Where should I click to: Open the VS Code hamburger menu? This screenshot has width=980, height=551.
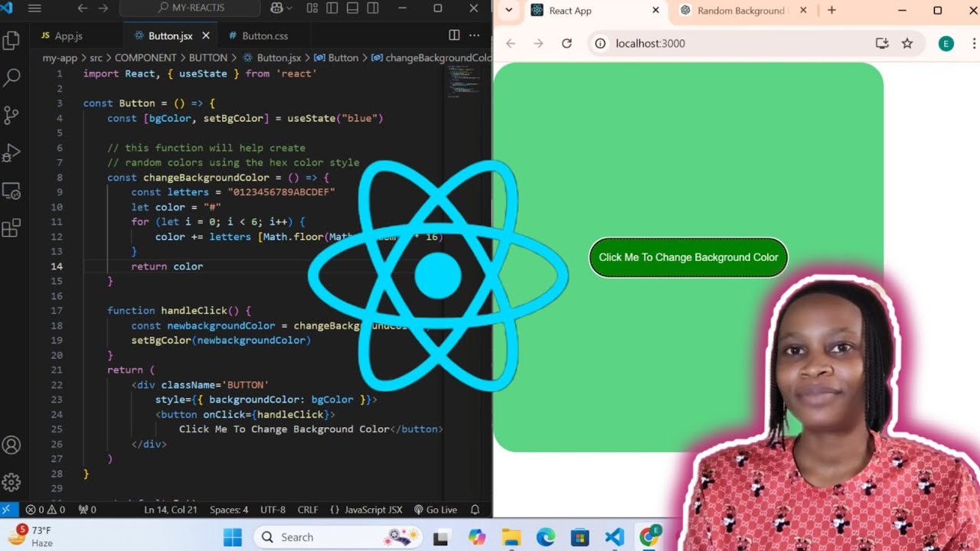(34, 8)
